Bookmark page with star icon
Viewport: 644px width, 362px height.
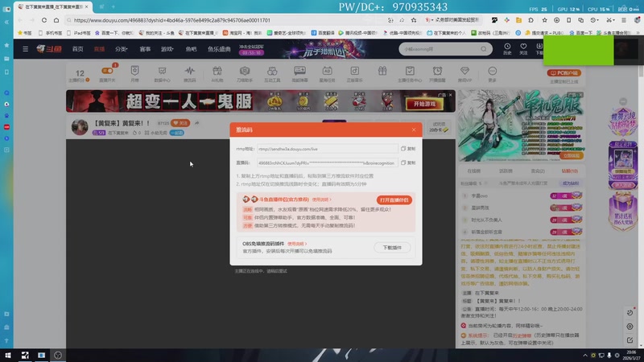pyautogui.click(x=414, y=20)
